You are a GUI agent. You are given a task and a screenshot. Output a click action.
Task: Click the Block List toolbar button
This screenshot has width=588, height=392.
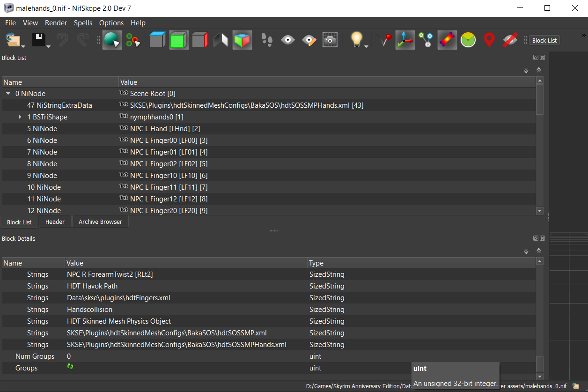[544, 41]
